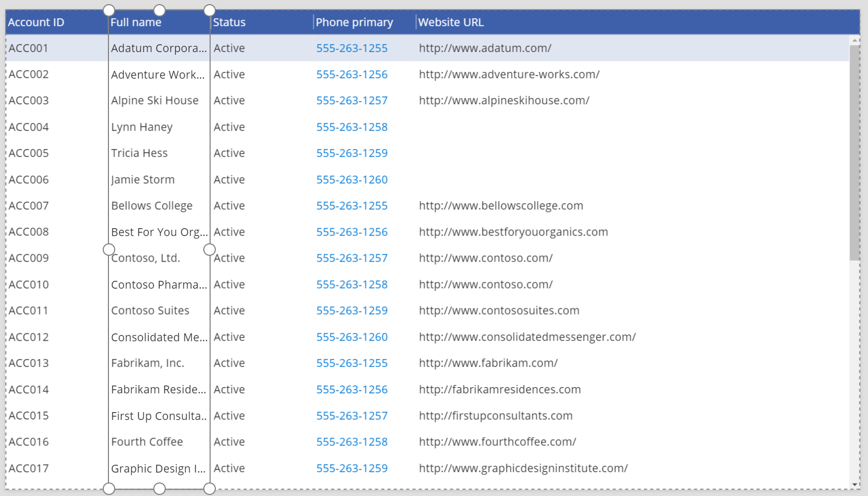Select the Active status in row ACC015
The height and width of the screenshot is (496, 868).
(229, 416)
